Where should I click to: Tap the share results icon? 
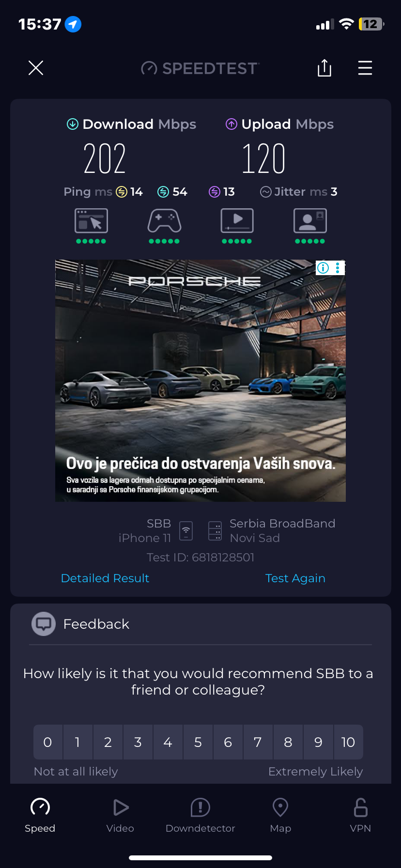point(324,68)
